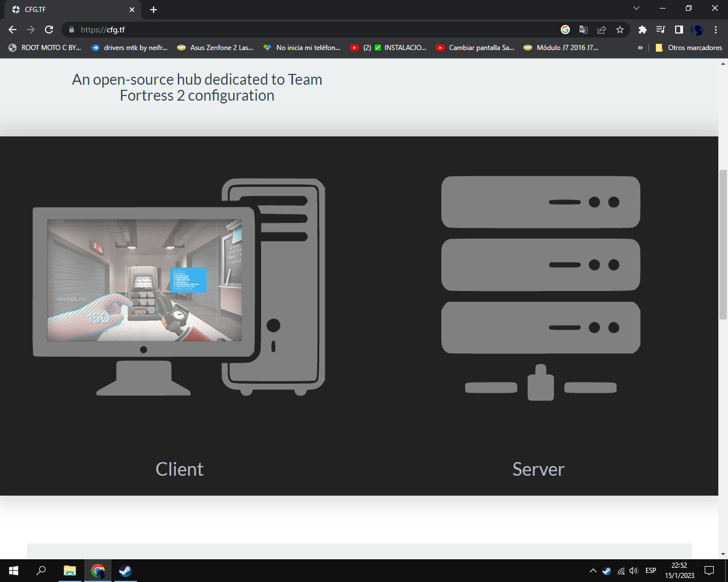Open the Módulo J7 2016 bookmark
Screen dimensions: 728x582
click(561, 48)
